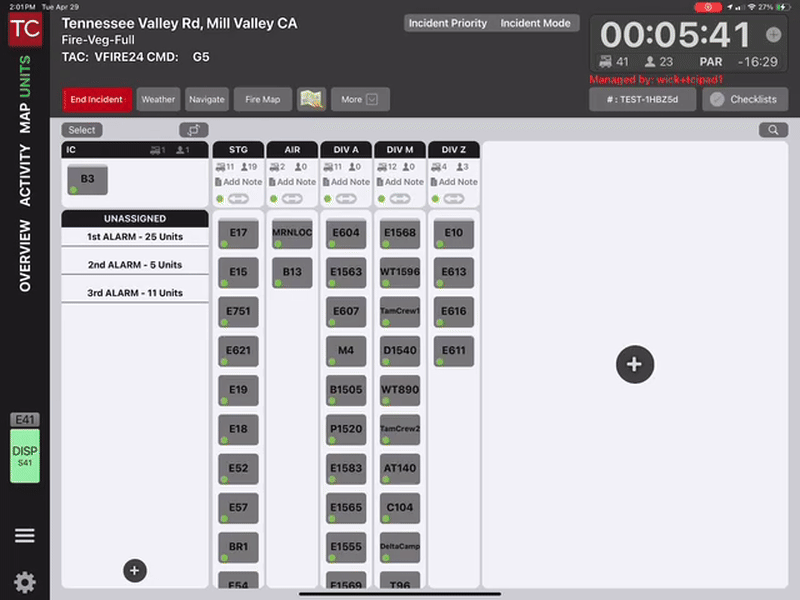Toggle the link switch under DIV A column
800x600 pixels.
tap(346, 199)
